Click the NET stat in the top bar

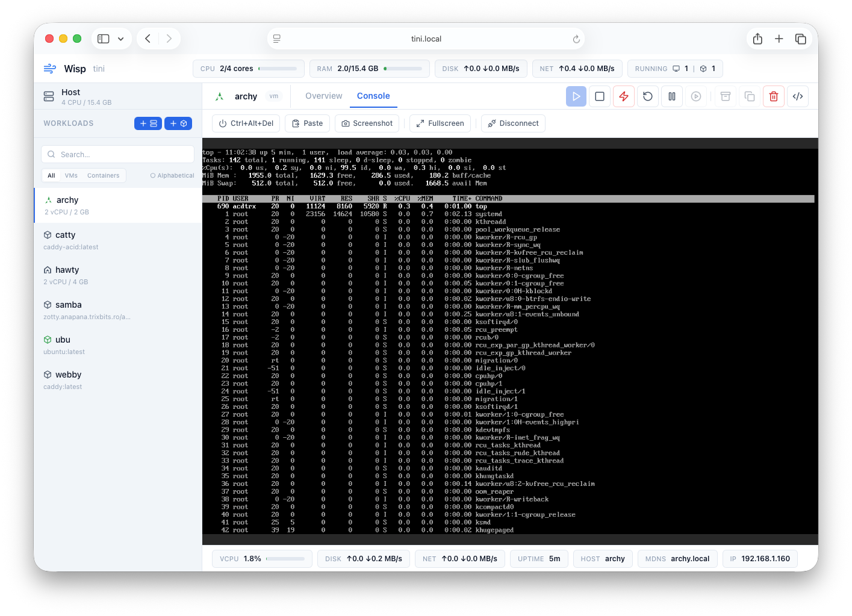pos(577,69)
